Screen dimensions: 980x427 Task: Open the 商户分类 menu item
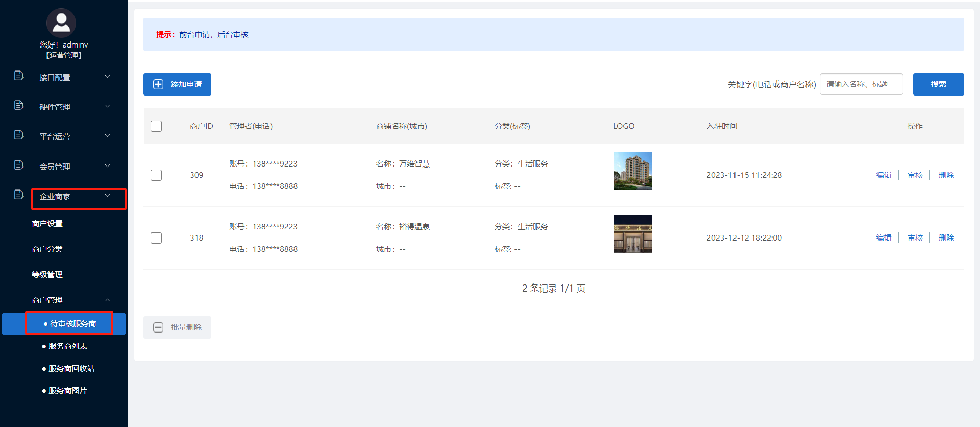pyautogui.click(x=47, y=249)
